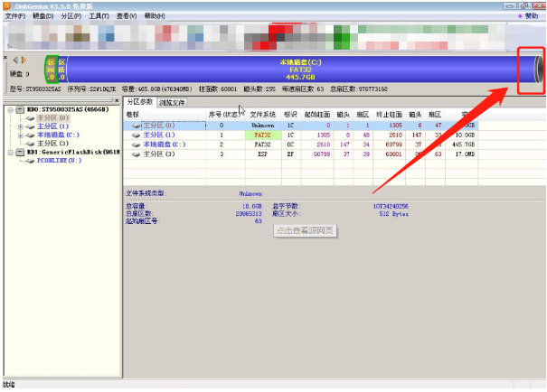Image resolution: width=547 pixels, height=392 pixels.
Task: Select the 本地磁盘(C:) FAT32 bar in disk map
Action: [x=301, y=70]
